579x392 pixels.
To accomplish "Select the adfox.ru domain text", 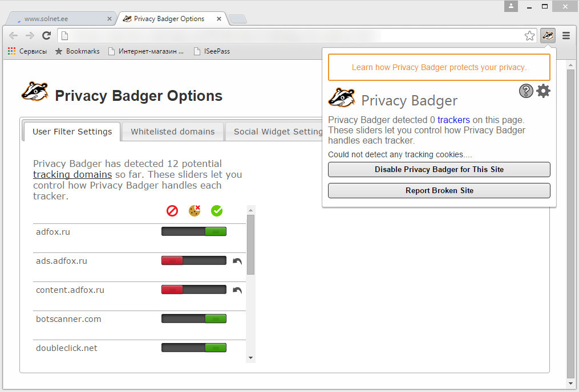I will (53, 232).
